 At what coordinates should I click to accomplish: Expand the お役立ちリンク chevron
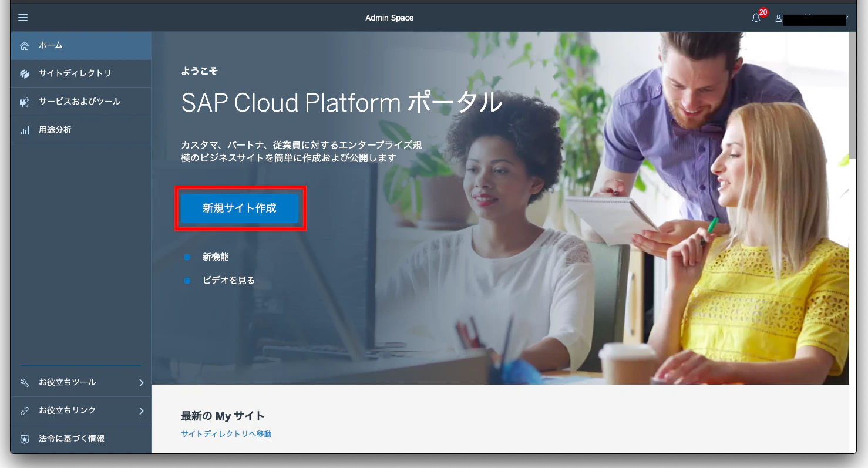141,410
